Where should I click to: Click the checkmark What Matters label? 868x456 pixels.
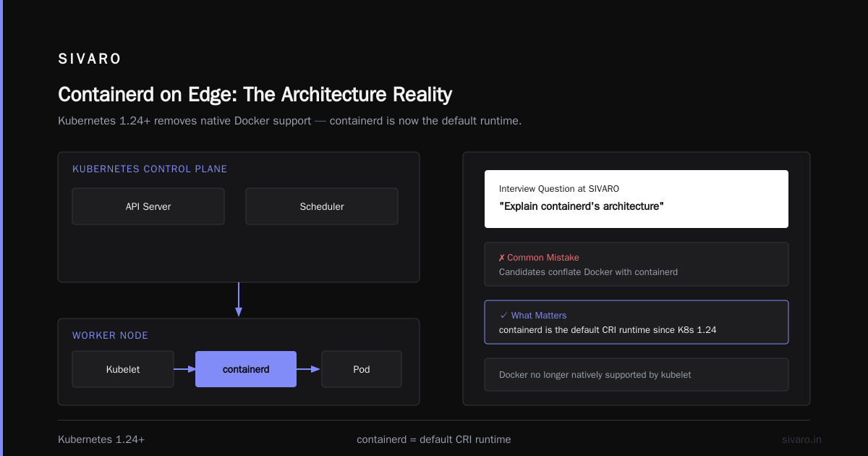533,316
